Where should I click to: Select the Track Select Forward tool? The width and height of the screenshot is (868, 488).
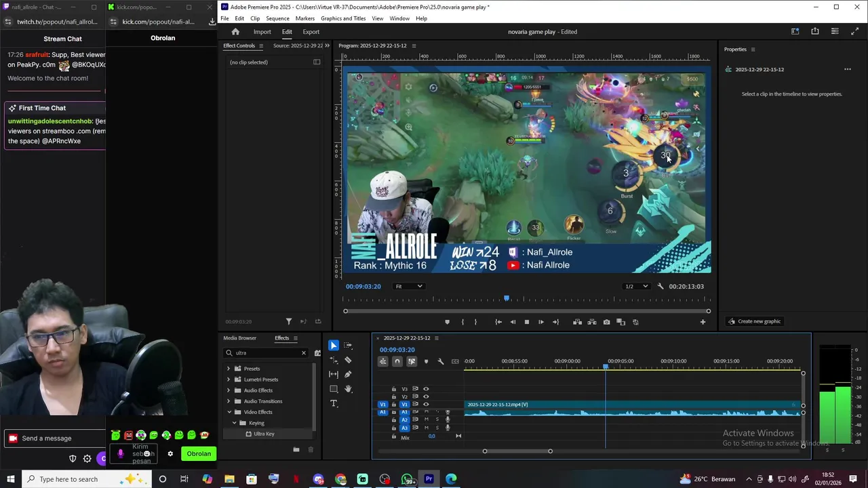click(x=348, y=346)
